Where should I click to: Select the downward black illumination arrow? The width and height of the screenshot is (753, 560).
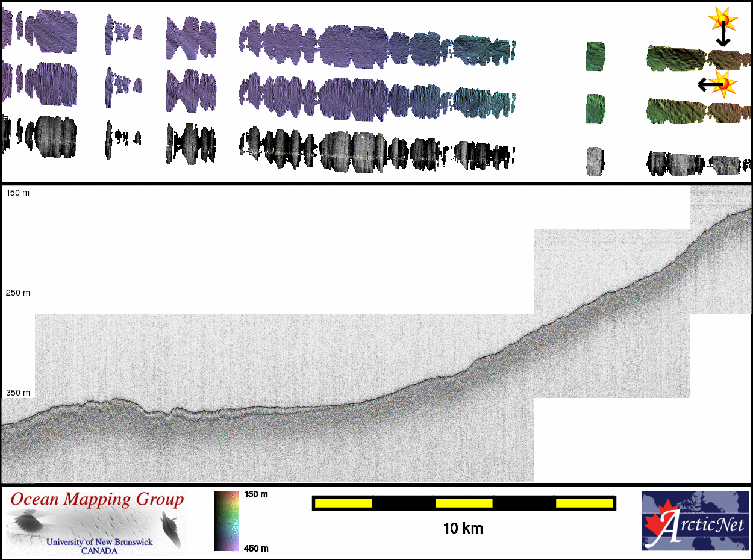coord(723,36)
